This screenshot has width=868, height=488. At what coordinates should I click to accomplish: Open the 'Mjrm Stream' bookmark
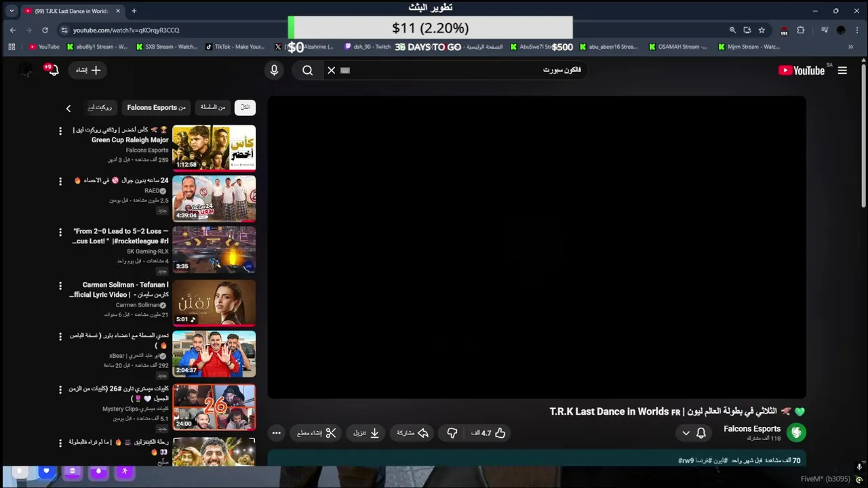point(749,47)
